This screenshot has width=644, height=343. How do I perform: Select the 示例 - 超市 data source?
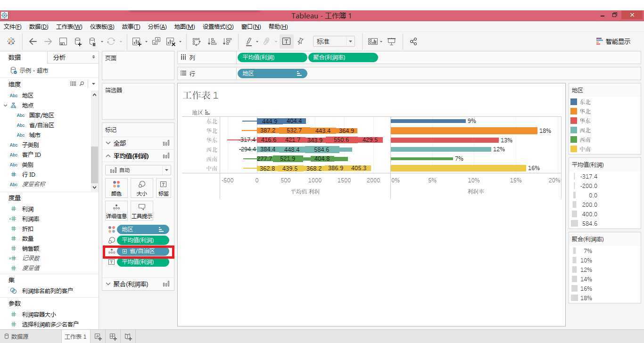pos(33,70)
